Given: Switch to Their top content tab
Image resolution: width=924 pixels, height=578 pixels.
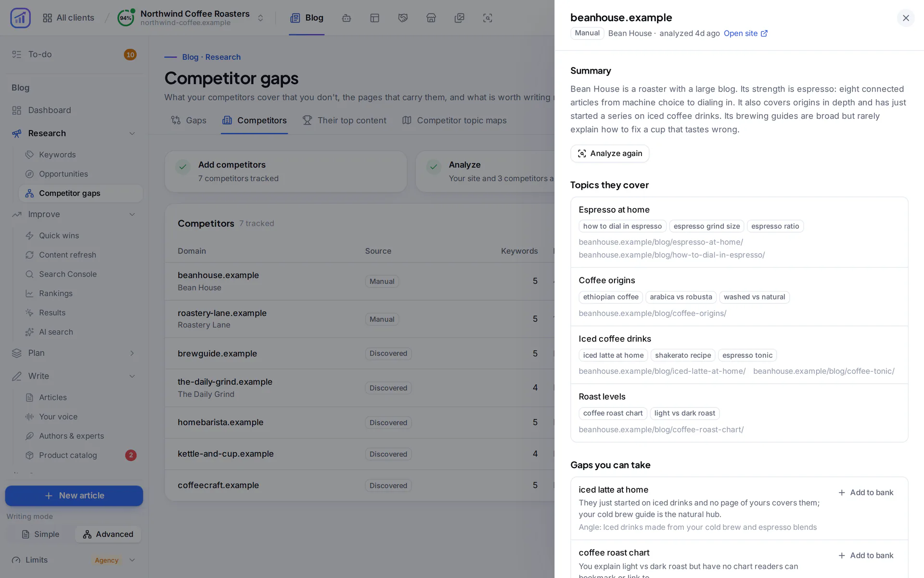Looking at the screenshot, I should [x=344, y=120].
